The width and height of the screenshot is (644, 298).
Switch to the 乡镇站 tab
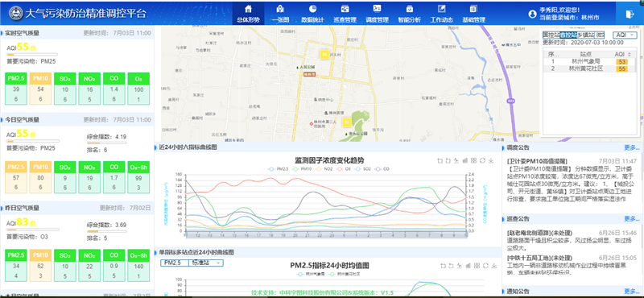(586, 35)
